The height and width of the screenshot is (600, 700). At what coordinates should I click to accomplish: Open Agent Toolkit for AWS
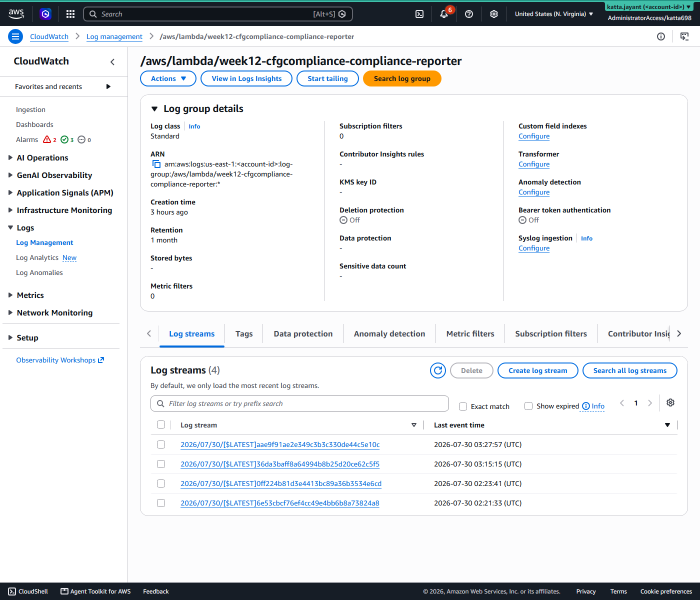pyautogui.click(x=95, y=591)
